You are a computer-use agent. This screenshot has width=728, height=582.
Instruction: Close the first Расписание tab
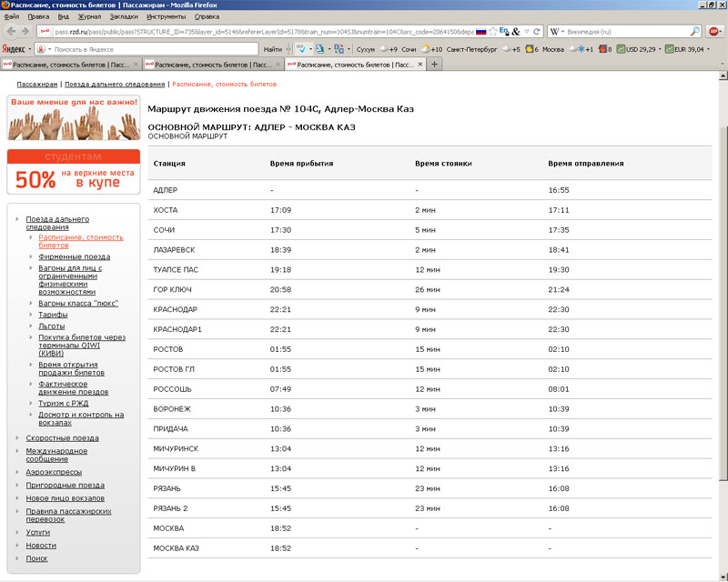[136, 65]
